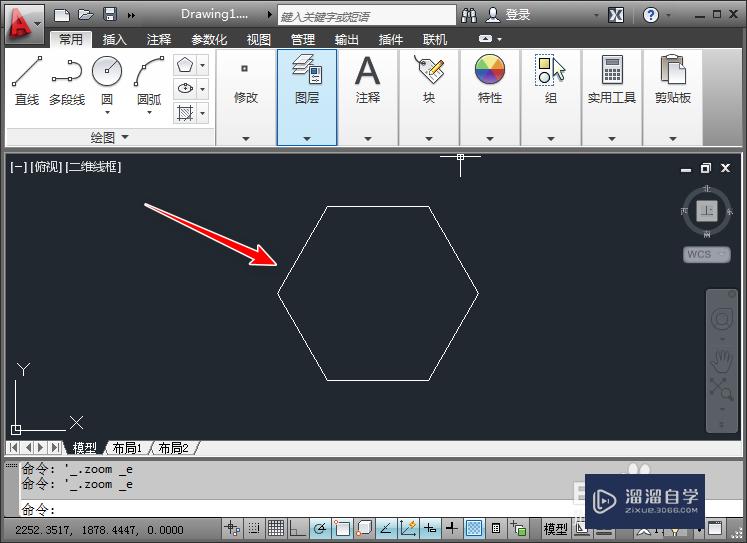The image size is (747, 543).
Task: Expand the help dropdown arrow
Action: pyautogui.click(x=668, y=16)
